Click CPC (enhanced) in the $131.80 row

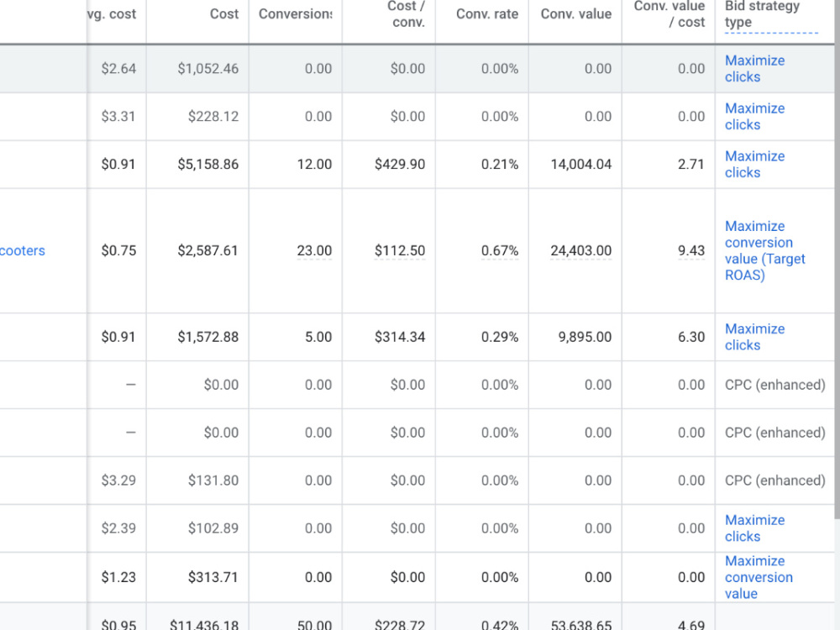click(774, 480)
